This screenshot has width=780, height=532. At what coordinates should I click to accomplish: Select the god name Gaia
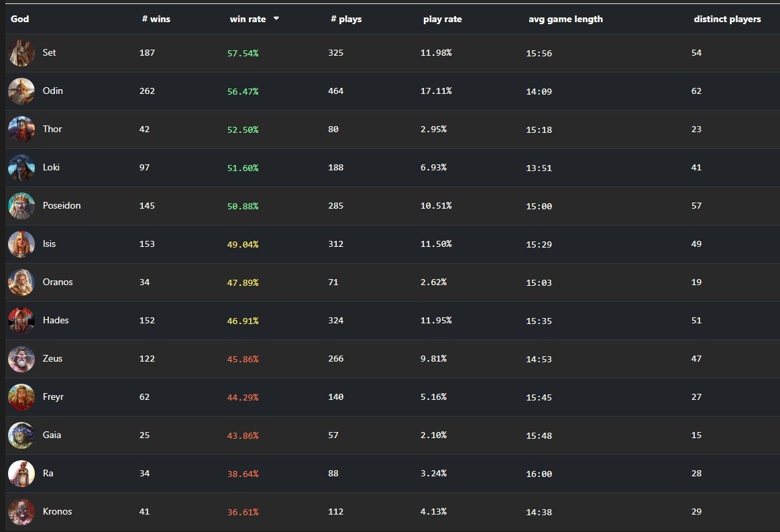tap(52, 435)
